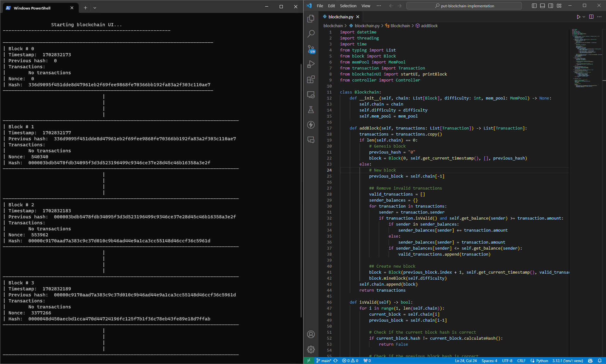The width and height of the screenshot is (606, 364).
Task: Close the blockchain.py tab
Action: [358, 17]
